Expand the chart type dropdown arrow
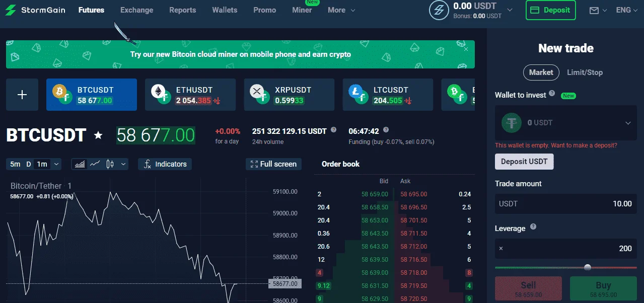 (x=123, y=164)
